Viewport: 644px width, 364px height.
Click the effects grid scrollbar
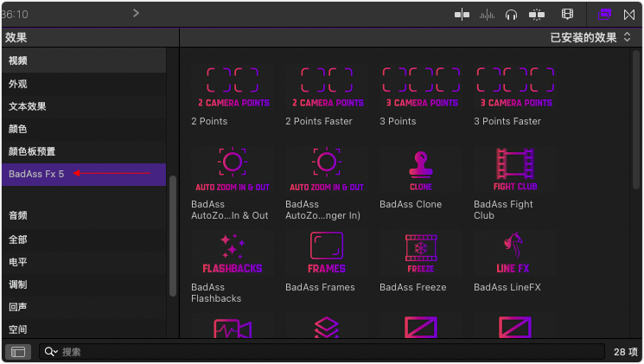click(x=636, y=119)
